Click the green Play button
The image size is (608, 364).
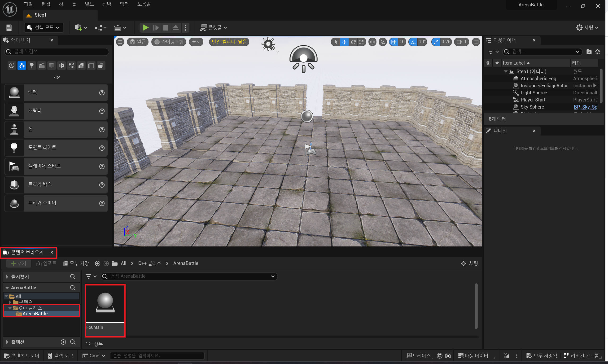point(145,27)
